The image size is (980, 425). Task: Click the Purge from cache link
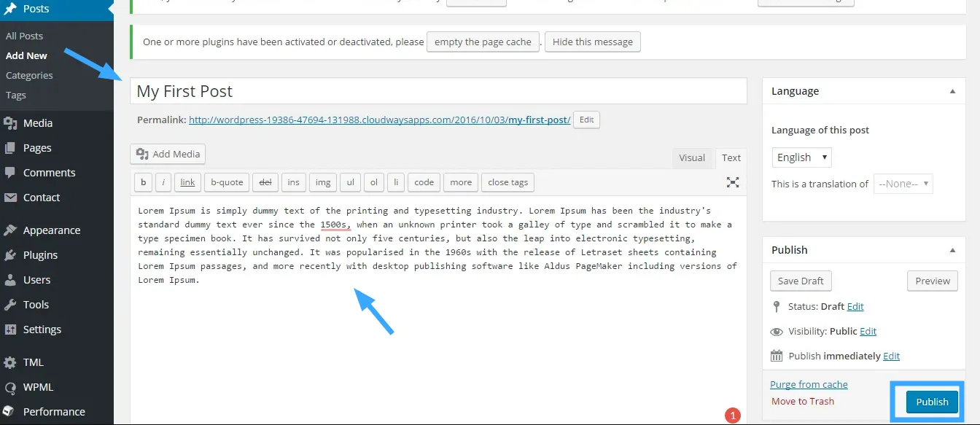tap(809, 384)
